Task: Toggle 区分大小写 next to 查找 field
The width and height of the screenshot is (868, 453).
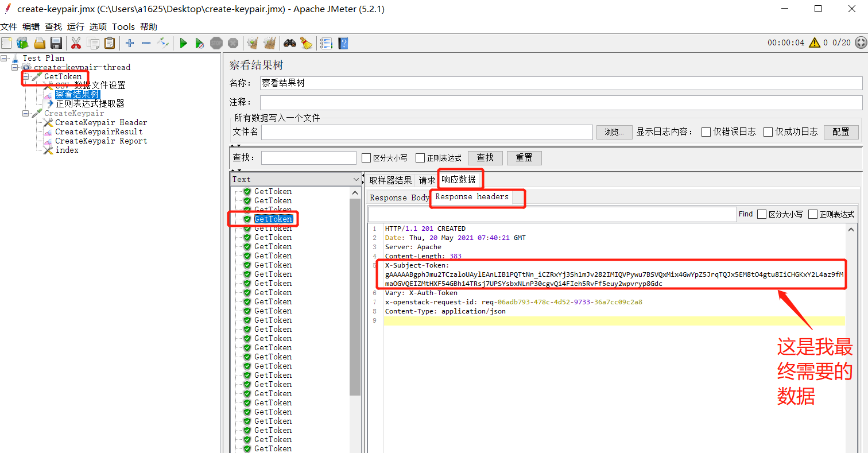Action: point(366,158)
